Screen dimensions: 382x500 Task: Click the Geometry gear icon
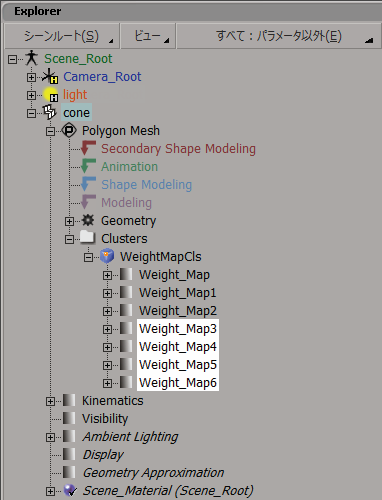88,220
